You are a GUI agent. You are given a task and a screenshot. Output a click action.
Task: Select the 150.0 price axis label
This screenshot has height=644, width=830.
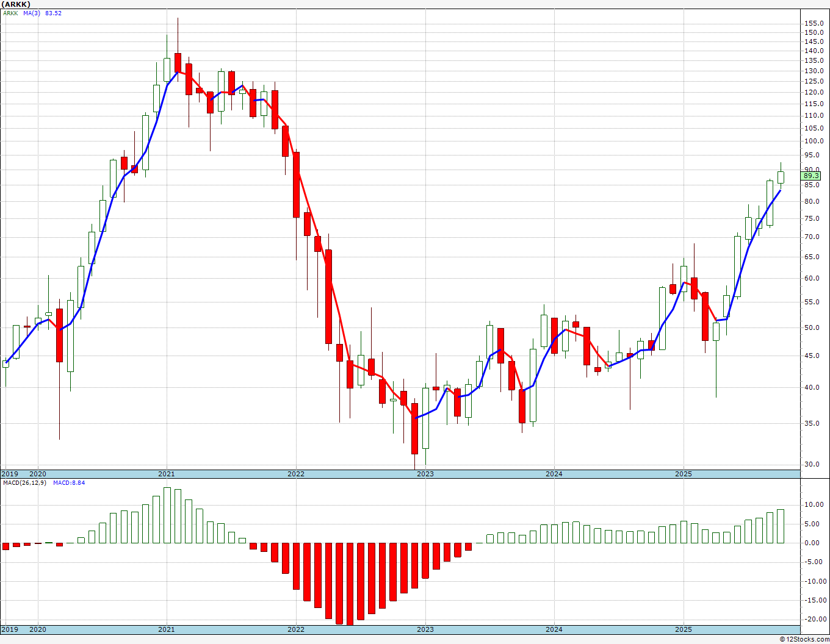(814, 32)
